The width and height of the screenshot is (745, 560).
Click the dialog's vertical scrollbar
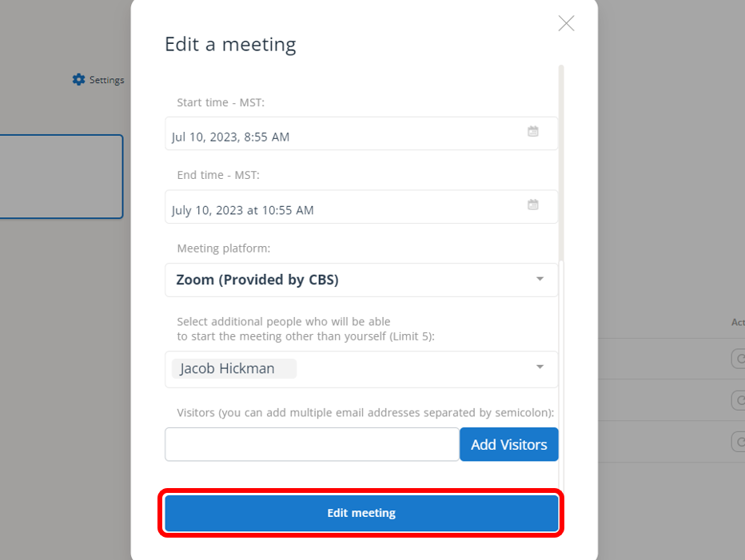click(561, 160)
